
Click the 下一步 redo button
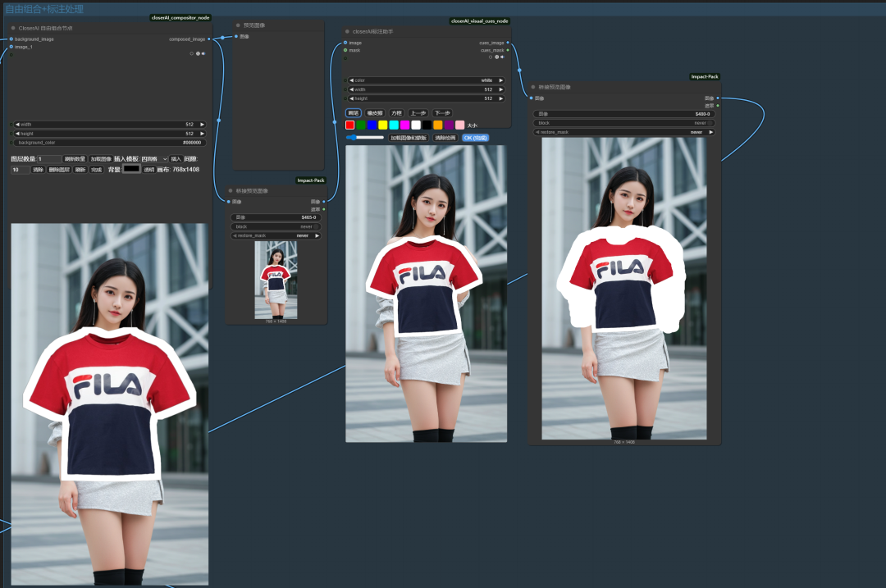(442, 113)
